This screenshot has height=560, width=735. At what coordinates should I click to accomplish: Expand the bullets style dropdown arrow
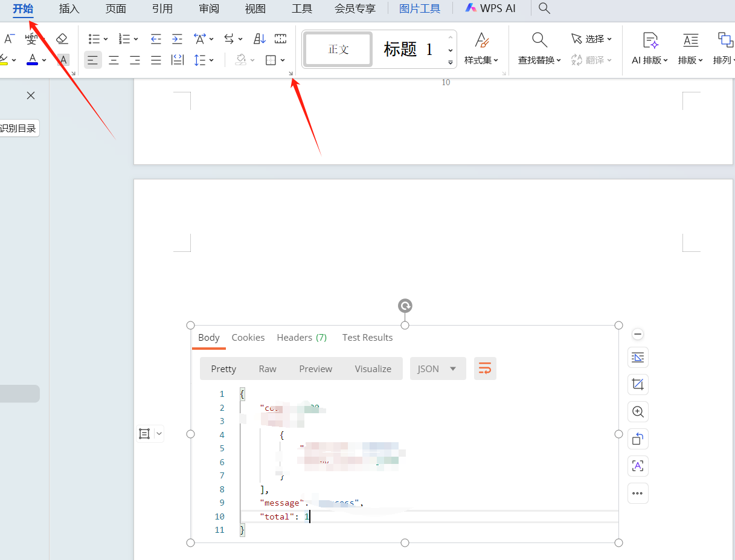(x=106, y=39)
